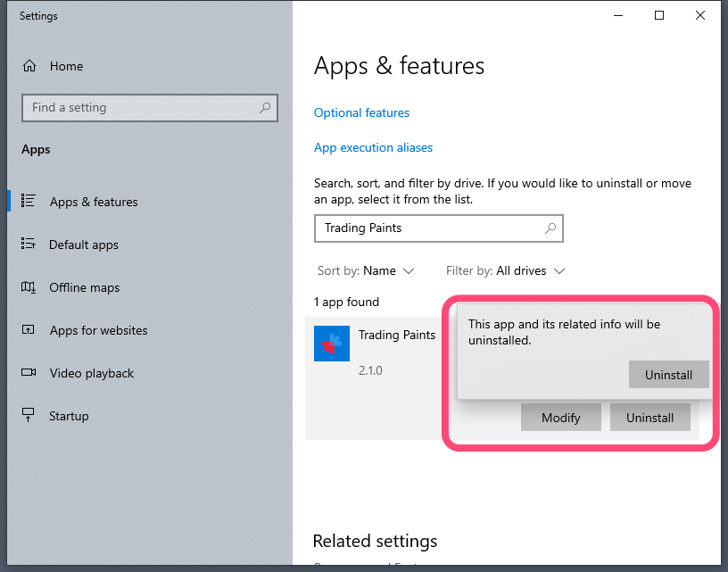Go to Home in Settings sidebar
Viewport: 728px width, 572px height.
[x=66, y=66]
